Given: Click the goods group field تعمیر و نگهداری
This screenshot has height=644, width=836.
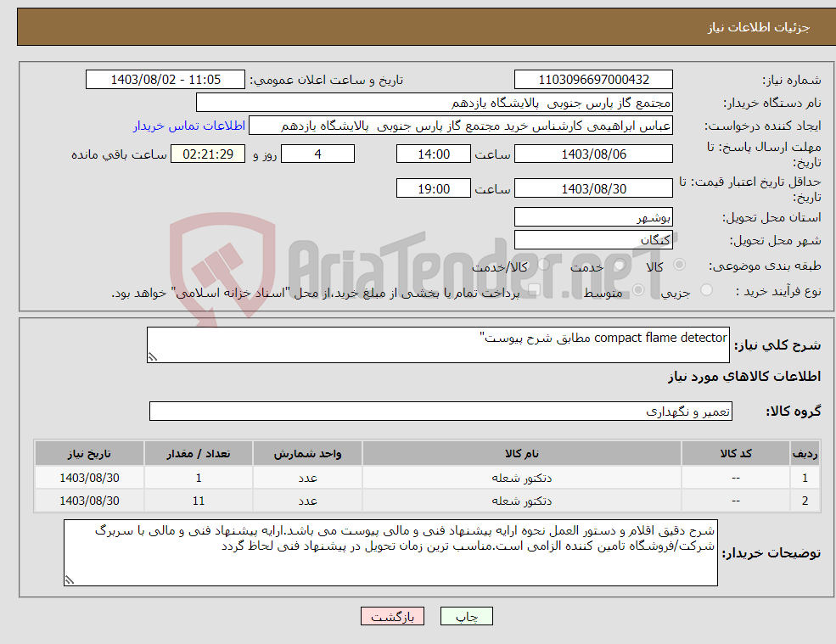Looking at the screenshot, I should (x=441, y=411).
